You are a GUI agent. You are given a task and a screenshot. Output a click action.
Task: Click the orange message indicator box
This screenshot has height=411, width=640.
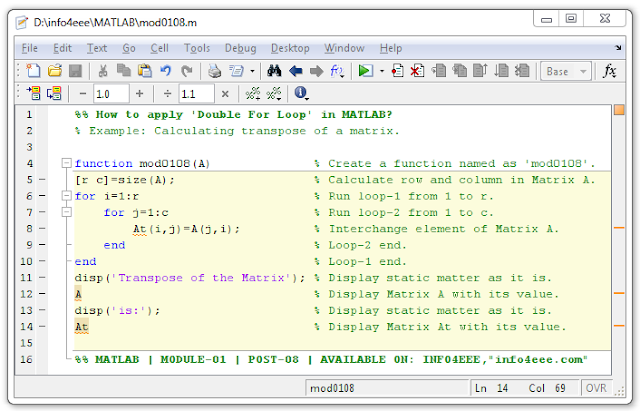pos(619,110)
